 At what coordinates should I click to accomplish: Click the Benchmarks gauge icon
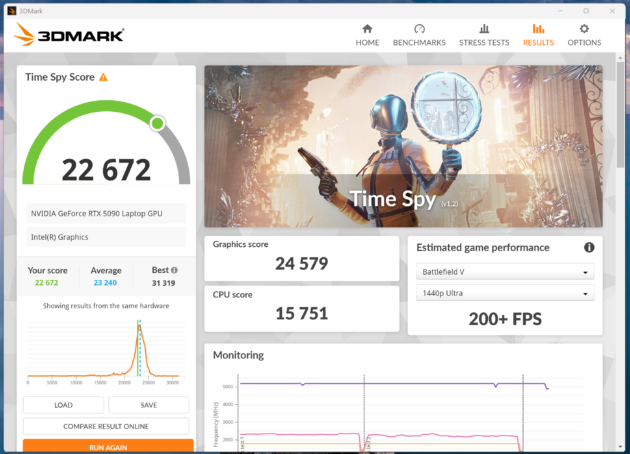click(419, 29)
